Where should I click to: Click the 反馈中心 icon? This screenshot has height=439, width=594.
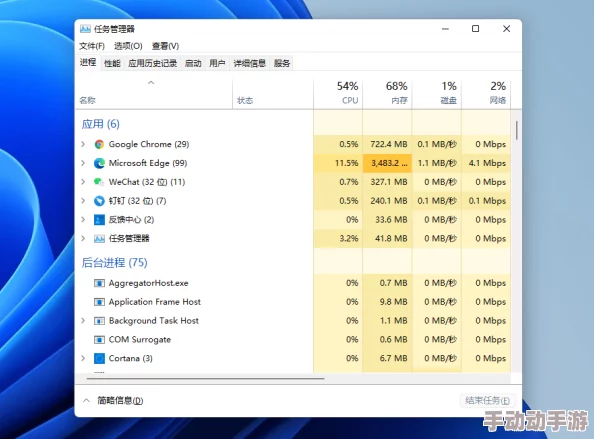[99, 220]
